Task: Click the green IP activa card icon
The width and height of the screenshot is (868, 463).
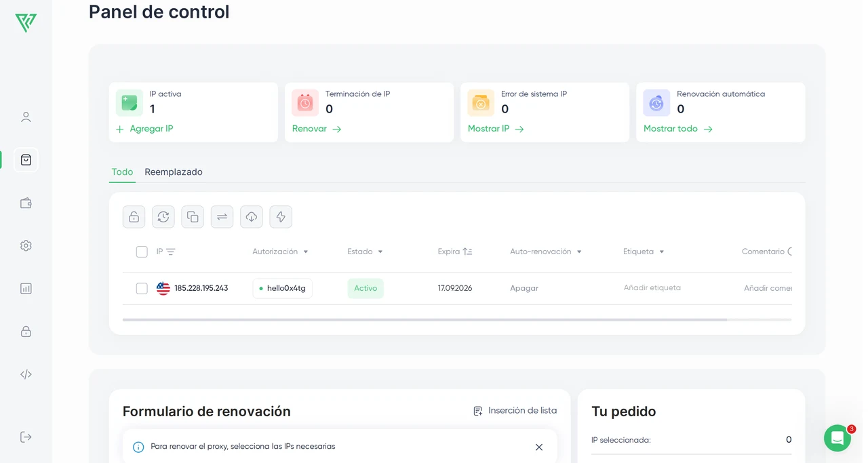Action: click(x=130, y=103)
